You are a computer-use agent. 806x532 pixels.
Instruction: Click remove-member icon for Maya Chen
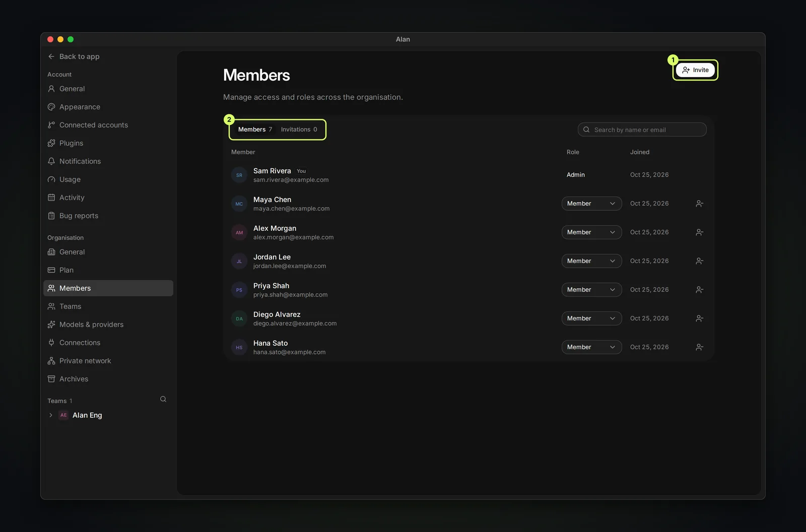pos(699,204)
